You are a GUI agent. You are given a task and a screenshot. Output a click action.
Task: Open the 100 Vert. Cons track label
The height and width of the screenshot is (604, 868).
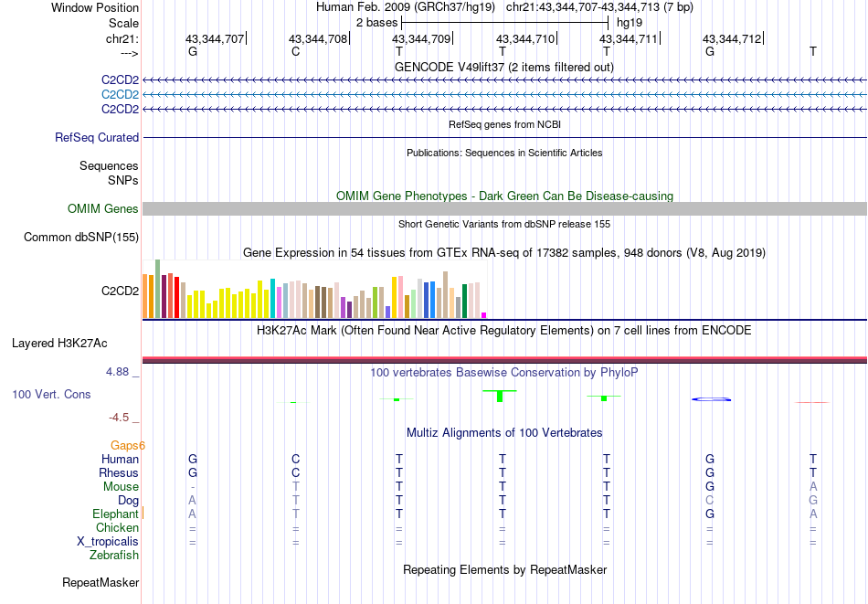[51, 394]
